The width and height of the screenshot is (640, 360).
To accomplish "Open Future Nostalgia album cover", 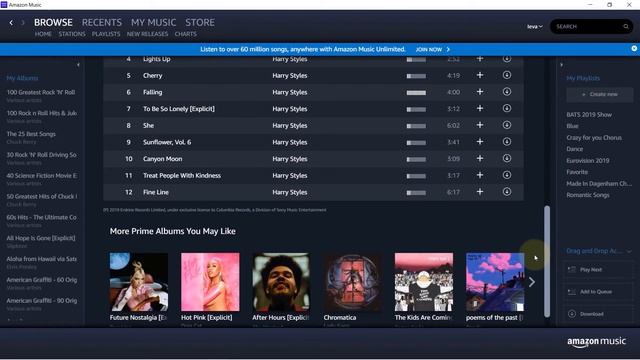I will coord(139,282).
